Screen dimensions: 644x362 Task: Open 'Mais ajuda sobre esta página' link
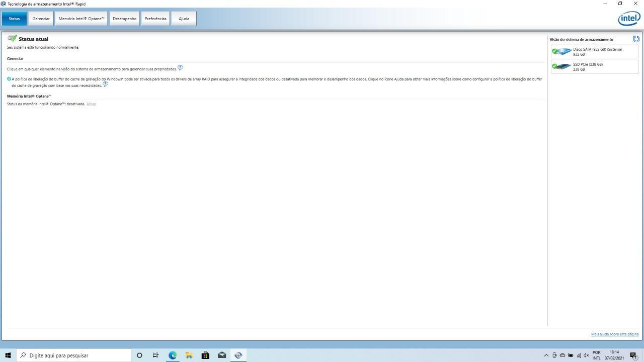[615, 334]
